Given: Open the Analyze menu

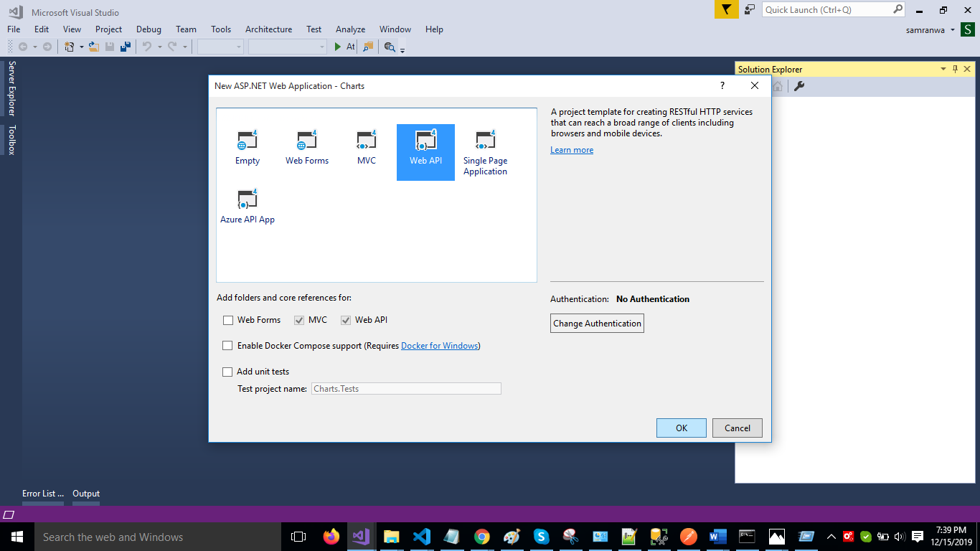Looking at the screenshot, I should (350, 29).
